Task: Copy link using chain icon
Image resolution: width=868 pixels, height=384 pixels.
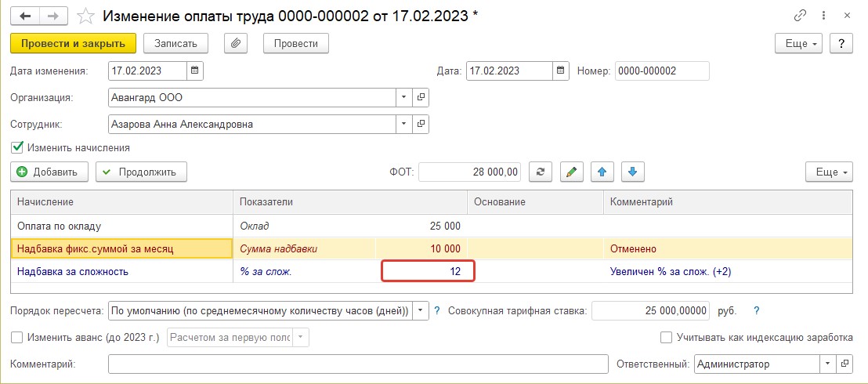Action: click(800, 16)
